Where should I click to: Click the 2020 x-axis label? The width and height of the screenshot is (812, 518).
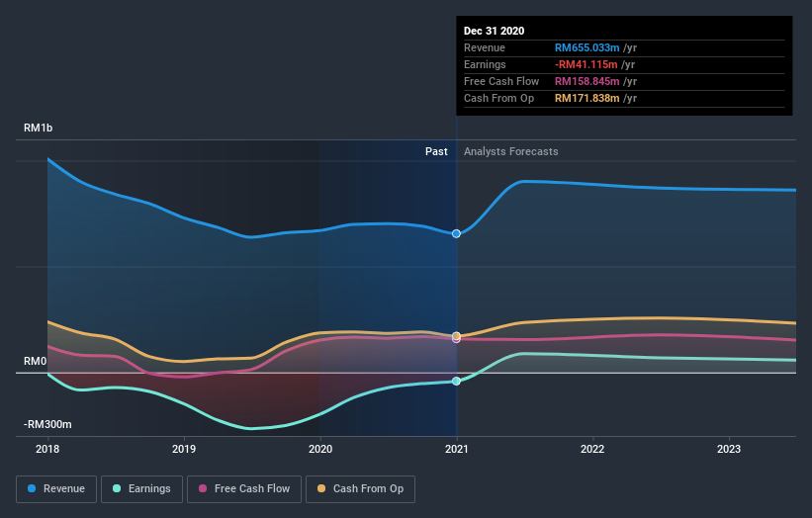320,449
